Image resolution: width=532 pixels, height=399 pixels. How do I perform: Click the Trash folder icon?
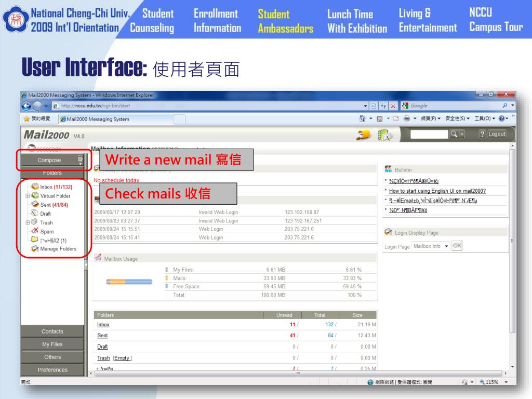(x=35, y=222)
